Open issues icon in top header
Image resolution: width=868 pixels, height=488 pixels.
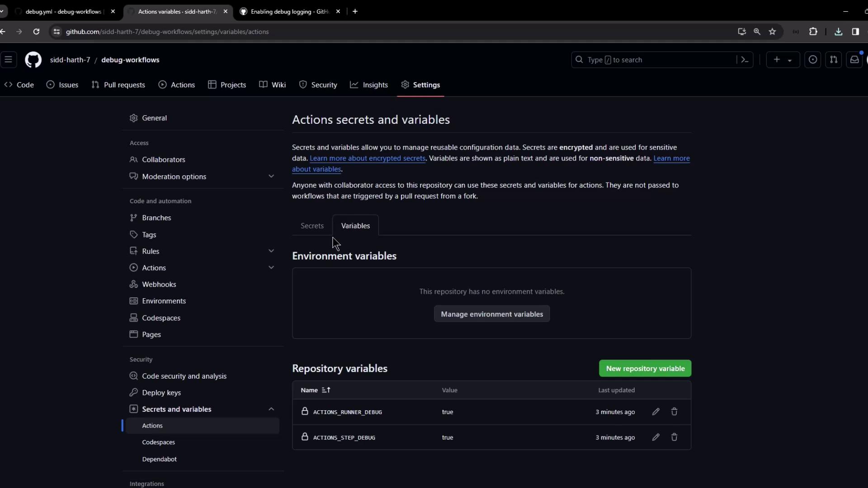click(x=813, y=60)
